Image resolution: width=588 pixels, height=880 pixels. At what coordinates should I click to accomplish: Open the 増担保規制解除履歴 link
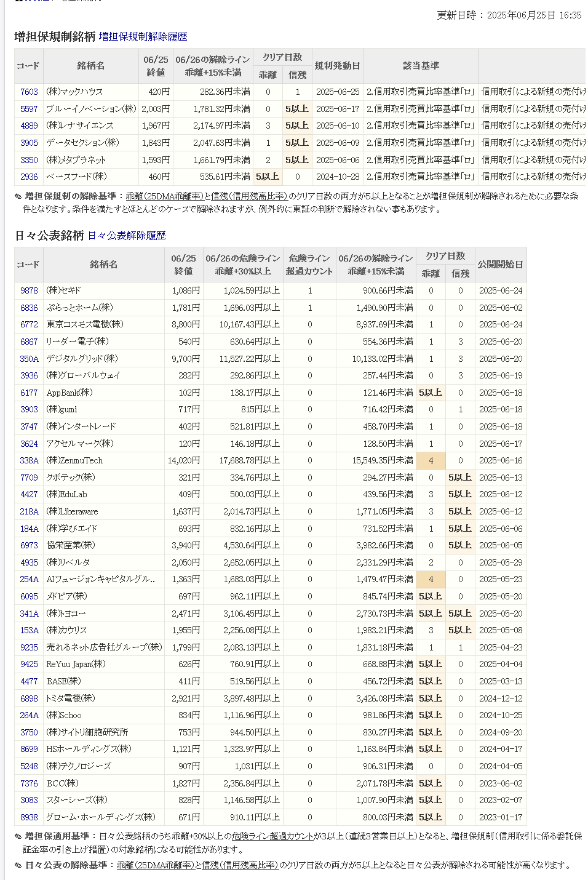143,37
